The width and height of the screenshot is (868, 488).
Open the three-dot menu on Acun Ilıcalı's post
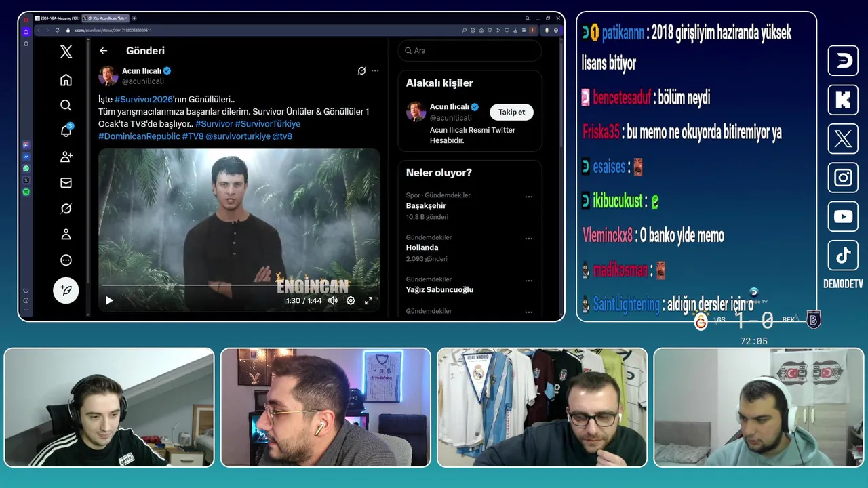375,70
